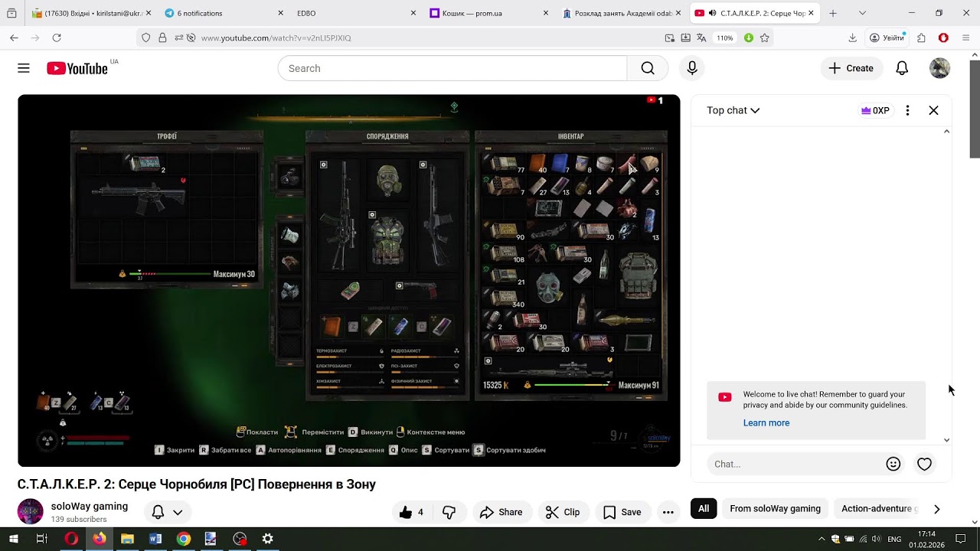Screen dimensions: 980x551
Task: Open the browser downloads panel
Action: click(x=852, y=37)
